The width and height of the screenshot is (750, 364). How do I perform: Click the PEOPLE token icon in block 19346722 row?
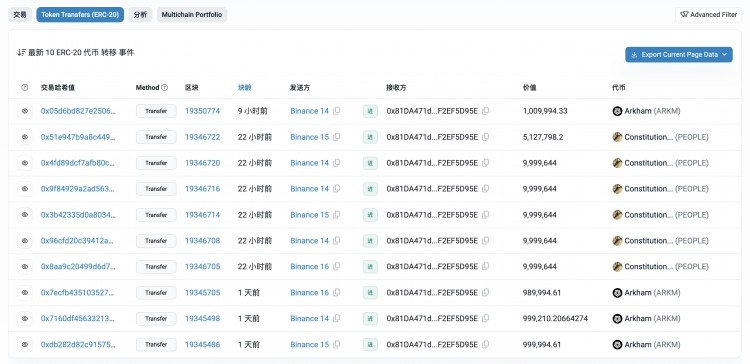tap(618, 137)
